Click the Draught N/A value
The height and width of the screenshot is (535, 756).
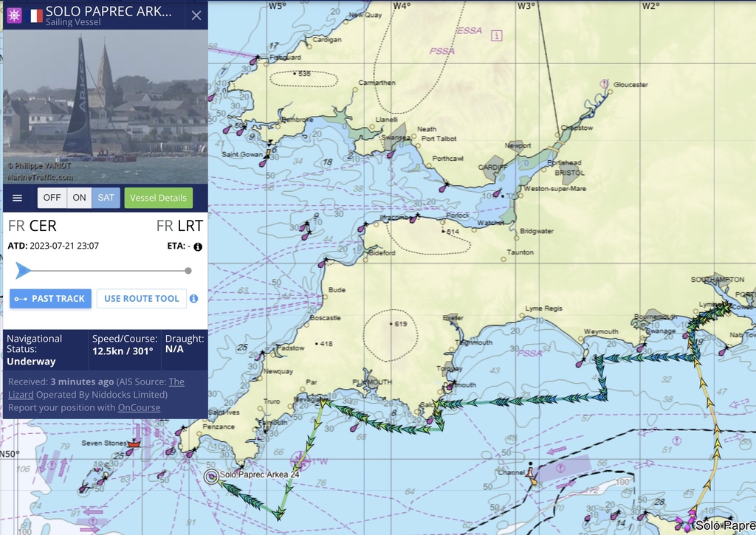[174, 349]
